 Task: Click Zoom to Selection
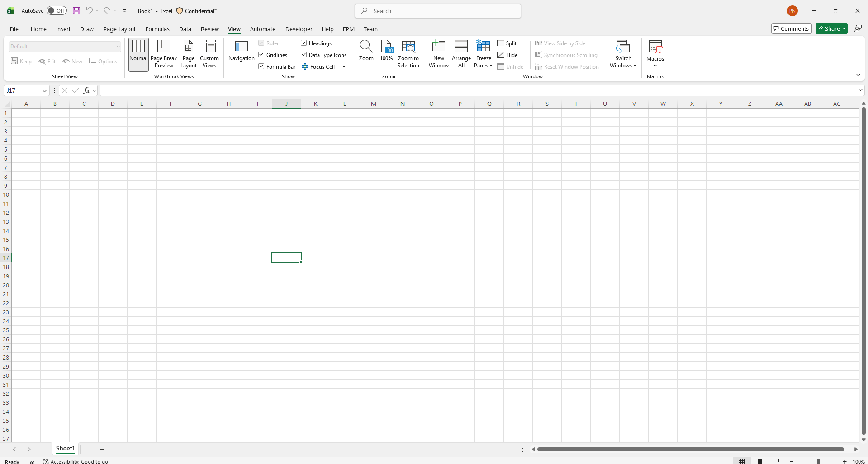(x=408, y=54)
